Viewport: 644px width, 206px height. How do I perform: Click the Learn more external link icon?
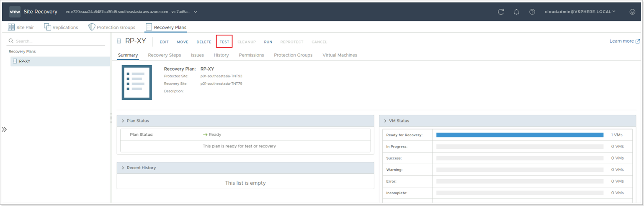638,41
